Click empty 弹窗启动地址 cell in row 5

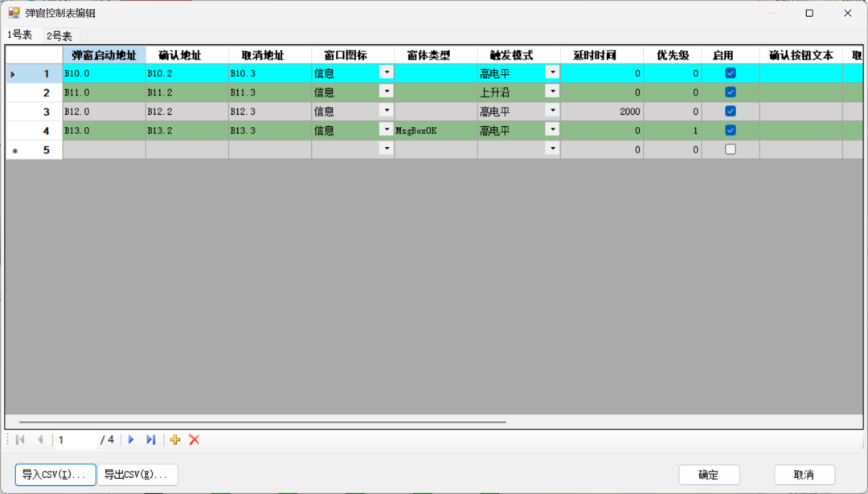coord(104,150)
